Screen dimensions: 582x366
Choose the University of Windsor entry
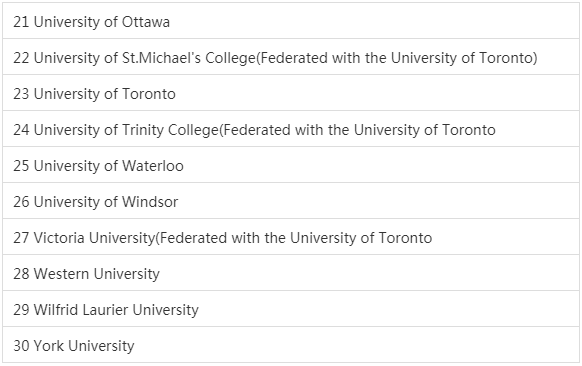[291, 200]
